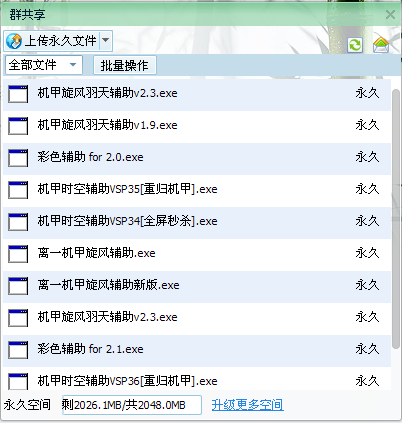Click file icon of 机甲时空辅助VSP36[重归机甲].exe

pyautogui.click(x=18, y=381)
